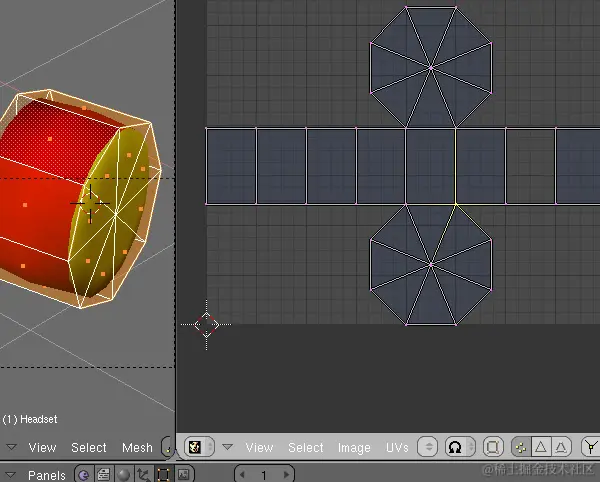Image resolution: width=600 pixels, height=482 pixels.
Task: Increase the frame number with right arrow
Action: pos(287,475)
